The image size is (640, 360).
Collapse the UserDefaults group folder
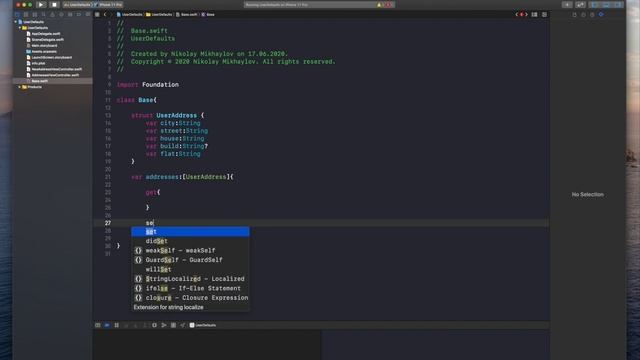20,28
